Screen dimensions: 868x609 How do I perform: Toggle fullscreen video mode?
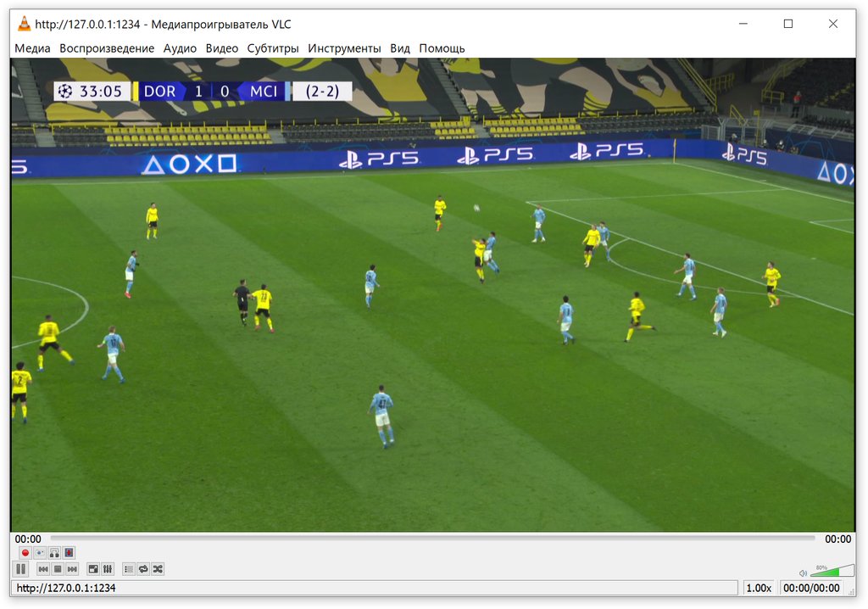coord(94,569)
